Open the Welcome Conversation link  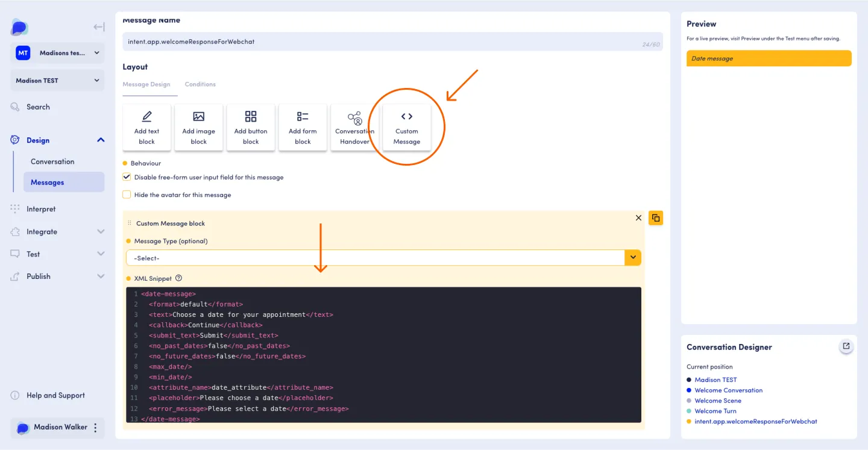click(x=728, y=390)
